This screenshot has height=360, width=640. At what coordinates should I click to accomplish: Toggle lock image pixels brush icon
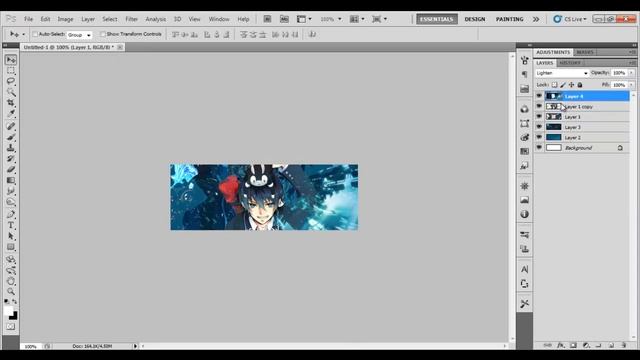[x=563, y=85]
